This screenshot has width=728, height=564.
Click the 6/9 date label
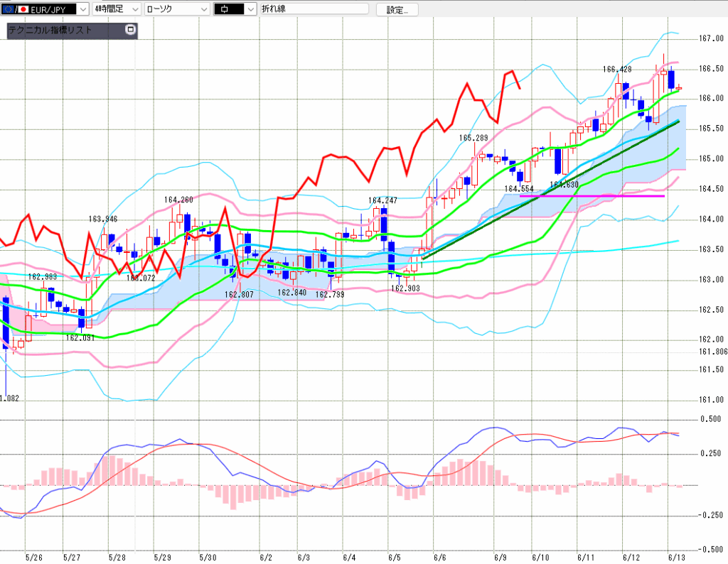tap(500, 557)
